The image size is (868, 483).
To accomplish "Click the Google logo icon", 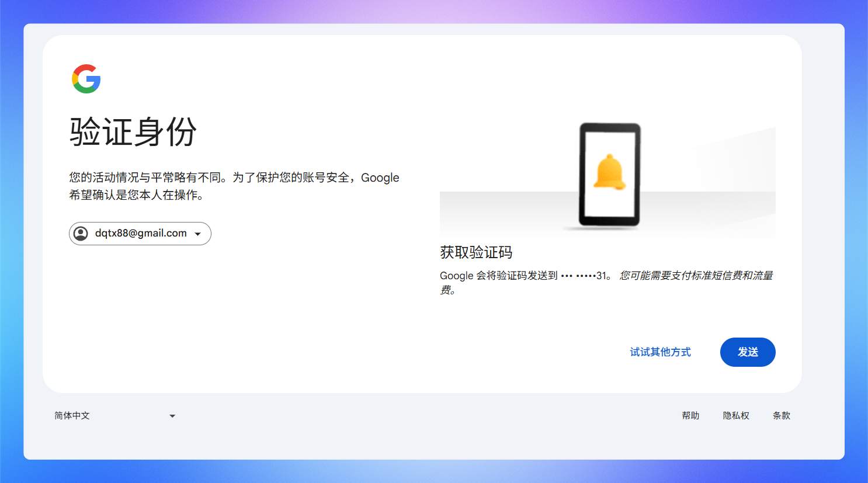I will (x=86, y=79).
